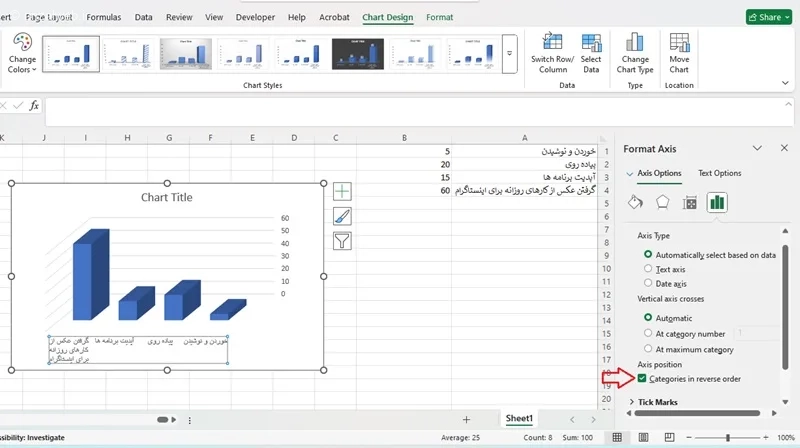The image size is (800, 448).
Task: Open Select Data dialog
Action: [x=591, y=42]
